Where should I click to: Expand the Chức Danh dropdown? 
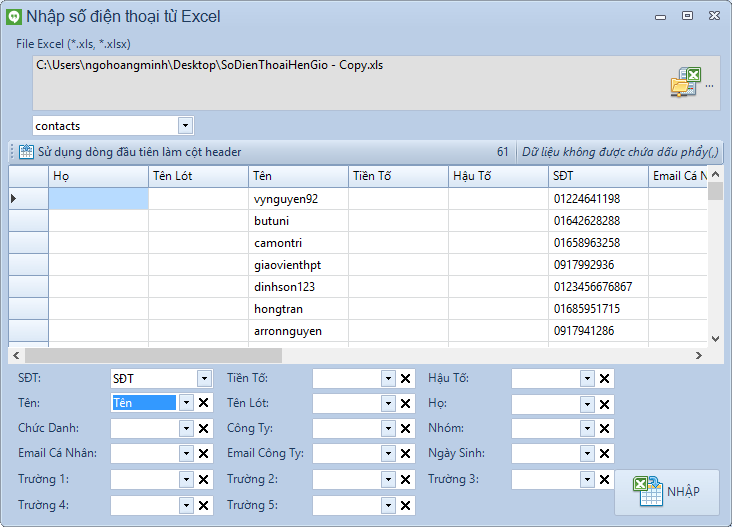click(186, 428)
